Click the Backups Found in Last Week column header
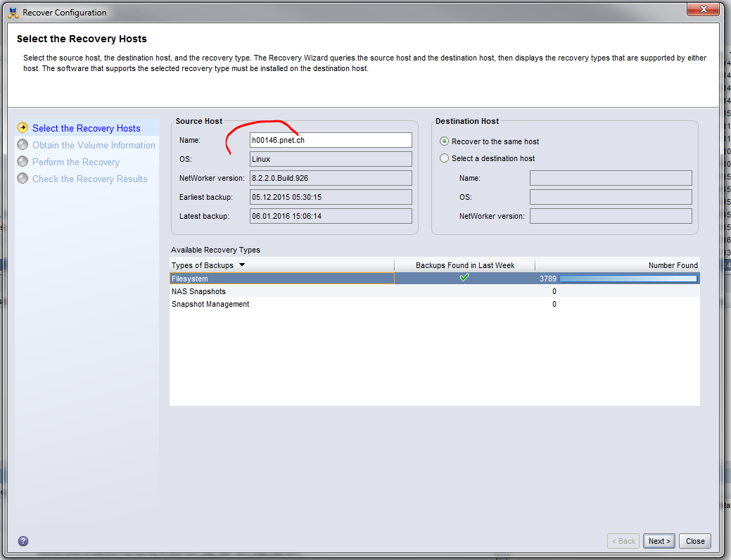Image resolution: width=731 pixels, height=560 pixels. [x=465, y=265]
